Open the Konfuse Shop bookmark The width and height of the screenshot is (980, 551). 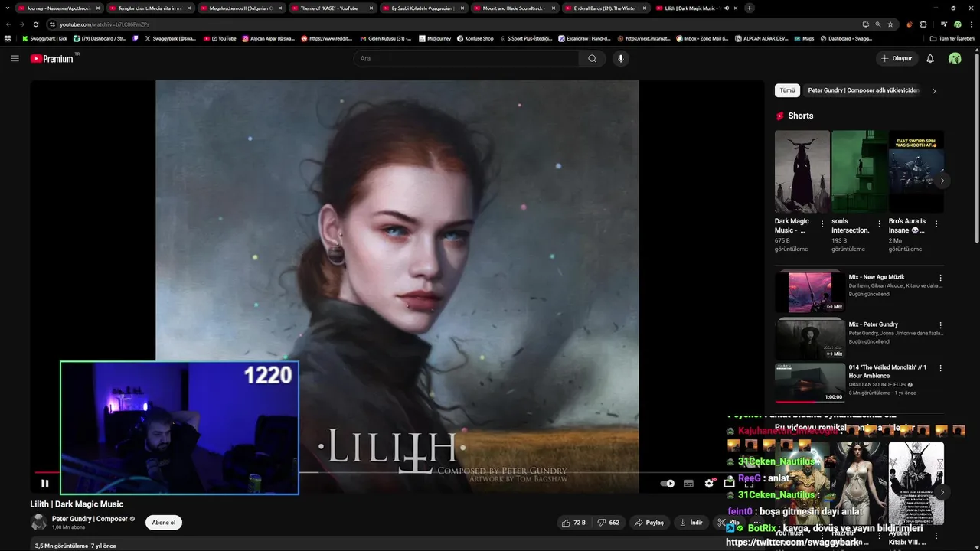point(475,38)
